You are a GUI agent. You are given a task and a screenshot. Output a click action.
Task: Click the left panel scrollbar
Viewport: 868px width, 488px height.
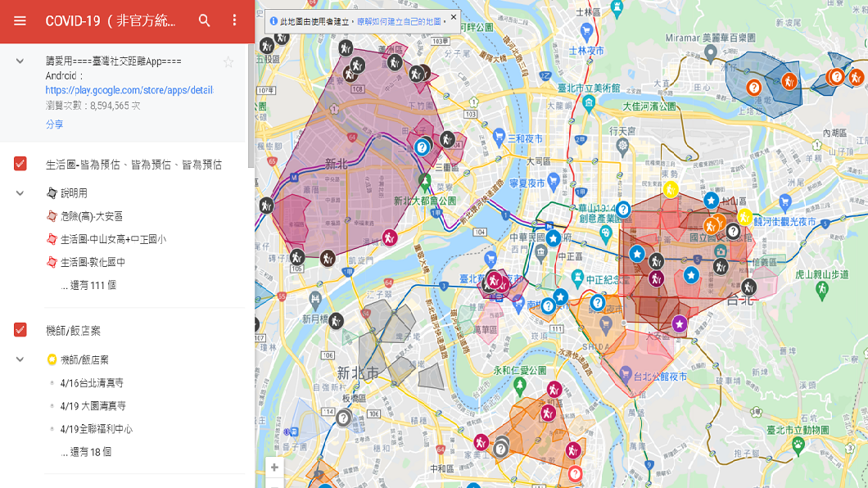[251, 105]
